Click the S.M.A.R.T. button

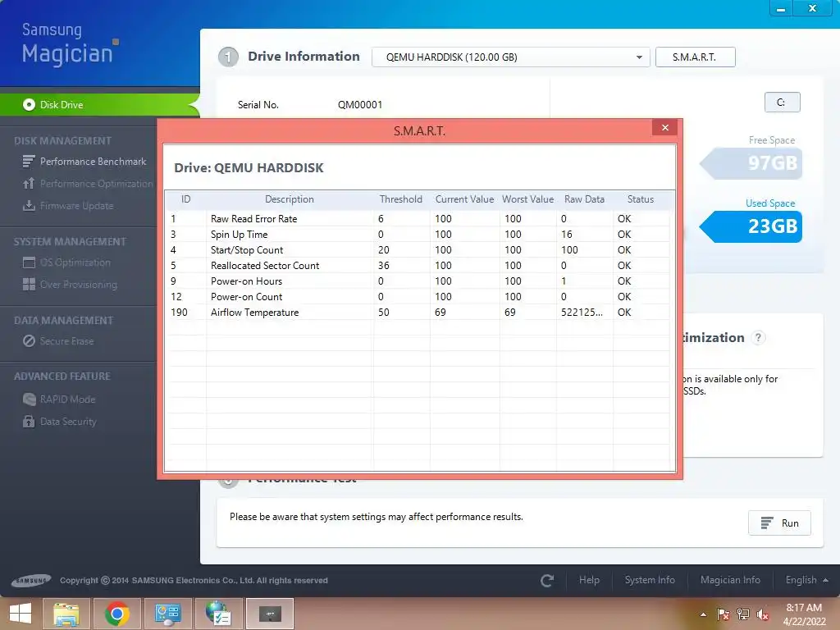pos(695,57)
